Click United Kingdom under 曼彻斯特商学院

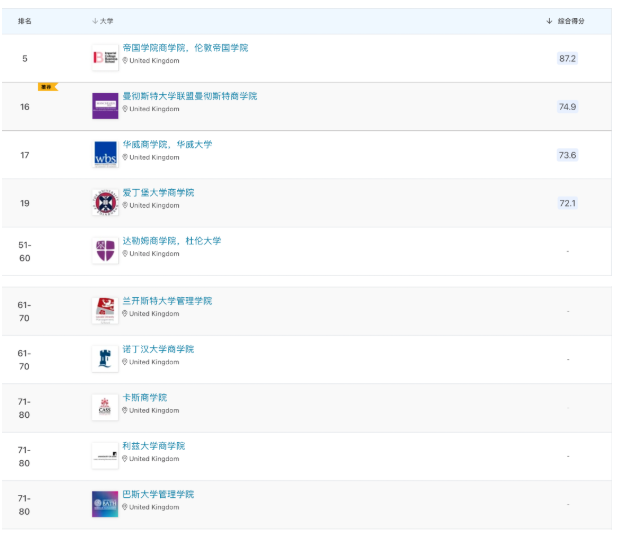[154, 109]
